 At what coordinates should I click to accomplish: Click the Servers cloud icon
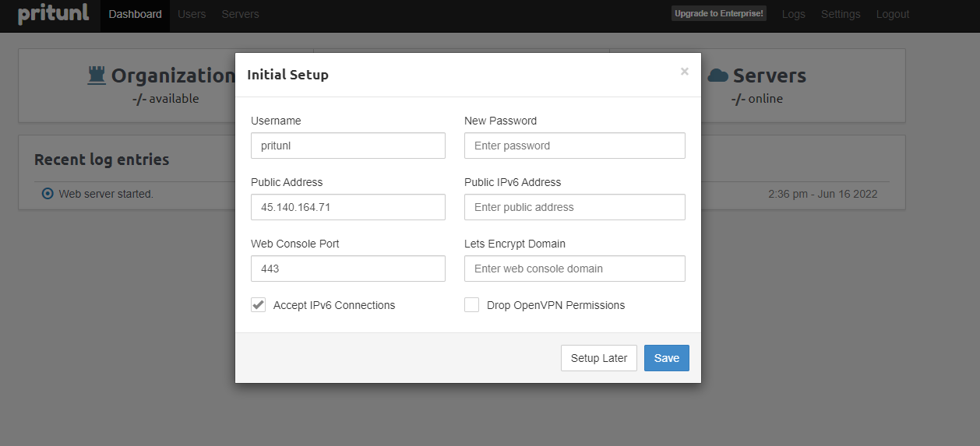717,76
